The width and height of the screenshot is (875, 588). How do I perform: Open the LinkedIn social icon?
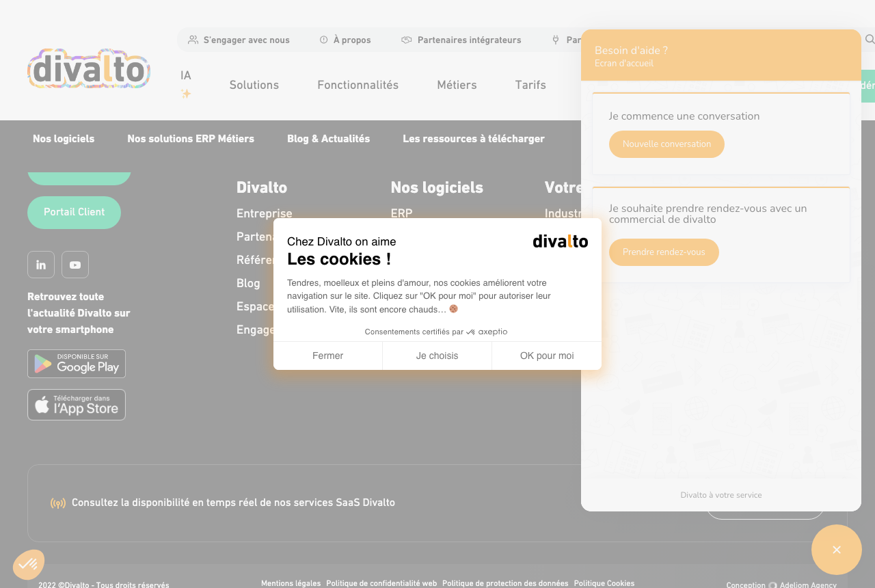click(x=41, y=265)
